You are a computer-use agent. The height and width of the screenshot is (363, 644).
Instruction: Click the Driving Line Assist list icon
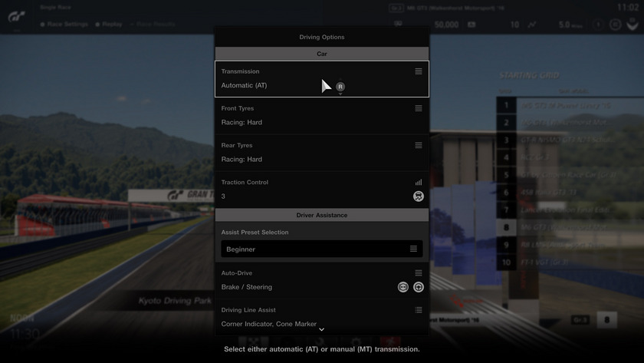419,310
